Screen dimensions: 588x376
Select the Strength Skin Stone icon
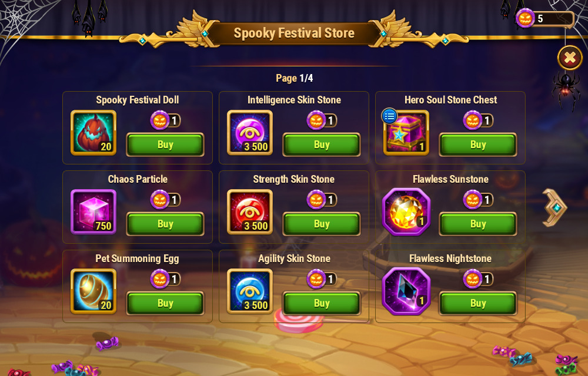[x=250, y=212]
